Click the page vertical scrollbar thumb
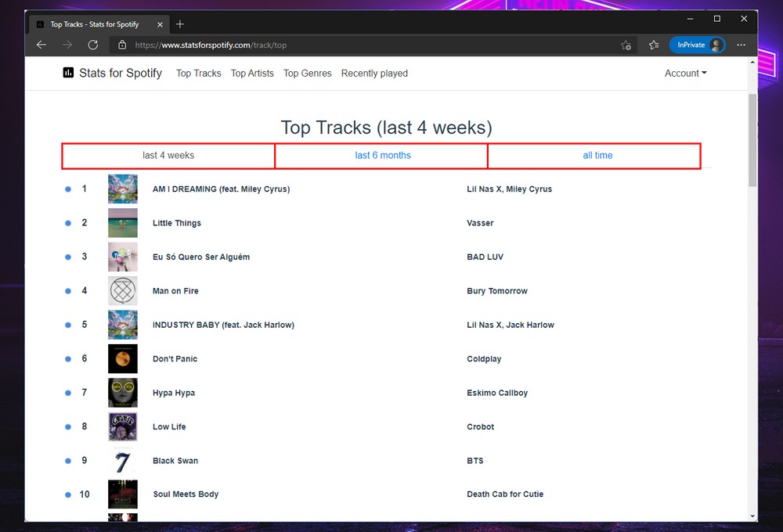Screen dimensions: 783x532 pos(752,140)
